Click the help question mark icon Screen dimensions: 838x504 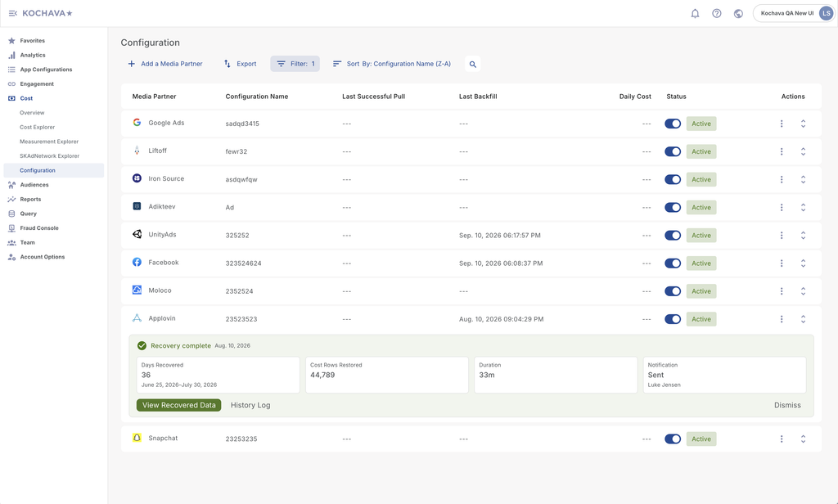pos(717,13)
